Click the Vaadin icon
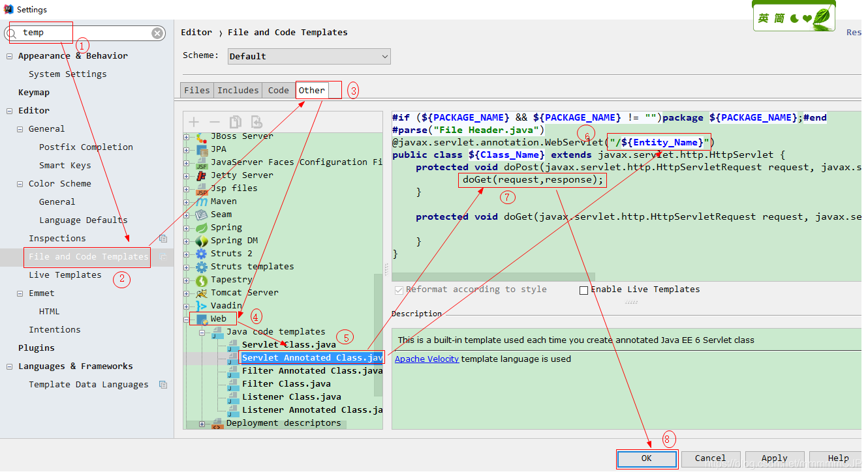 point(202,306)
